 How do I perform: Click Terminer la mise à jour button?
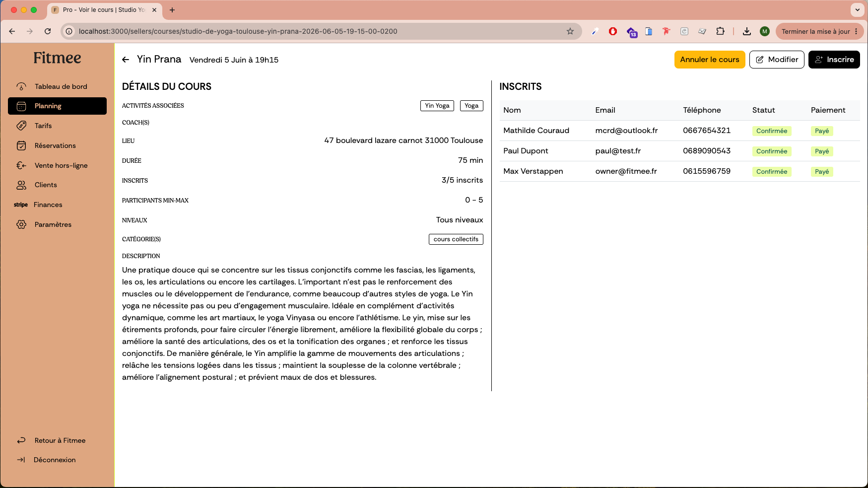pos(819,31)
